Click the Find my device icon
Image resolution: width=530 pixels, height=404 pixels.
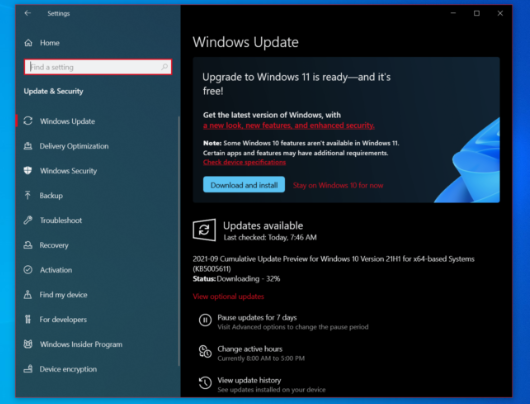(x=28, y=294)
